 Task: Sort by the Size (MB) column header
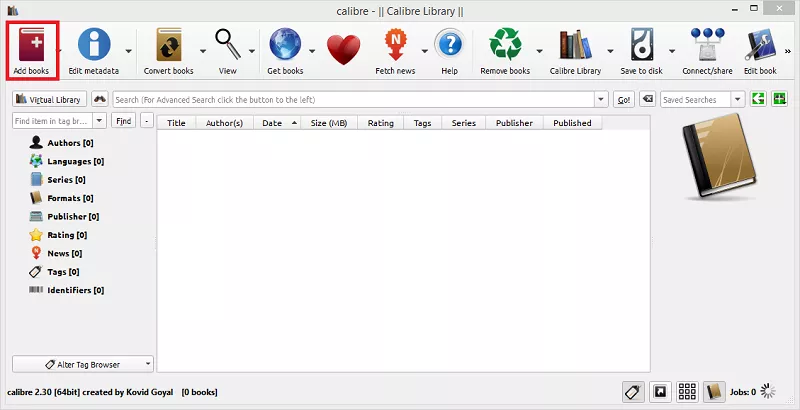[x=329, y=123]
